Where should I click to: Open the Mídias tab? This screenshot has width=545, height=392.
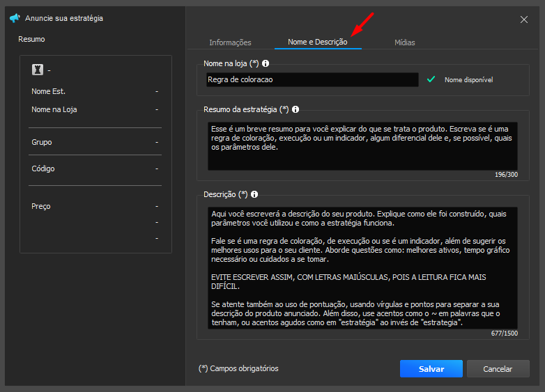(405, 42)
